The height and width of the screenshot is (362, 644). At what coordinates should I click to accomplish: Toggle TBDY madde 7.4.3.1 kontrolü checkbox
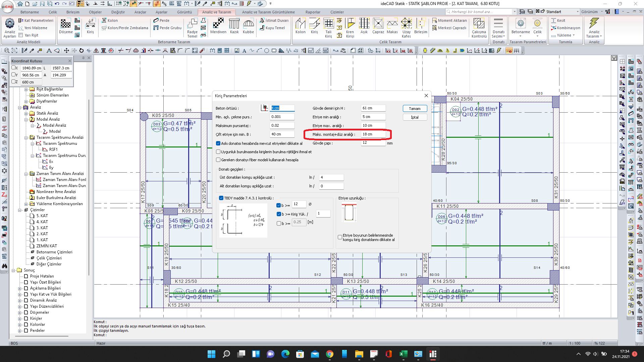pos(221,198)
